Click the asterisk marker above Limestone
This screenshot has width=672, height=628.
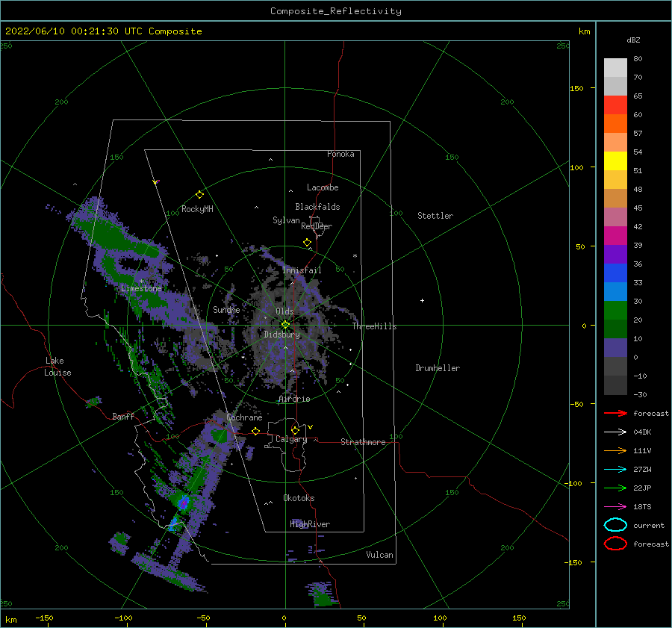point(141,282)
